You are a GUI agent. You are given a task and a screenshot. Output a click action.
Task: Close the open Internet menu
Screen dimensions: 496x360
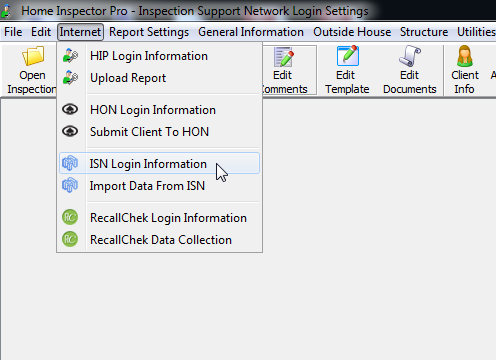[x=80, y=32]
